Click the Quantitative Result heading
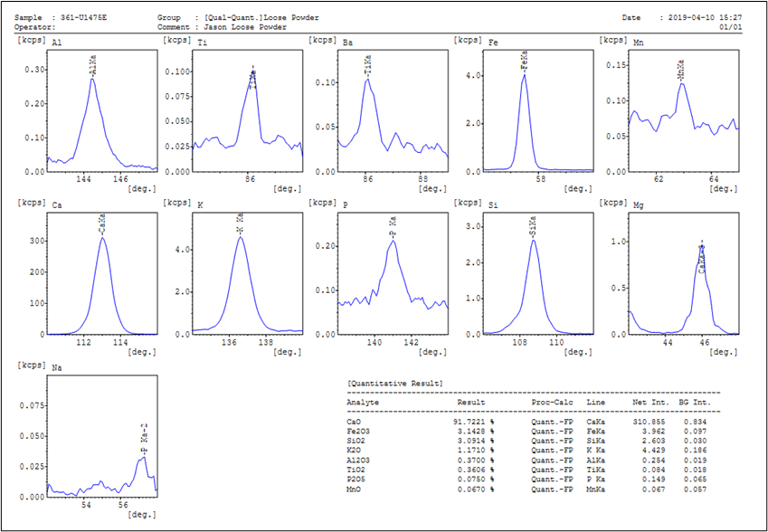The width and height of the screenshot is (768, 532). click(395, 384)
